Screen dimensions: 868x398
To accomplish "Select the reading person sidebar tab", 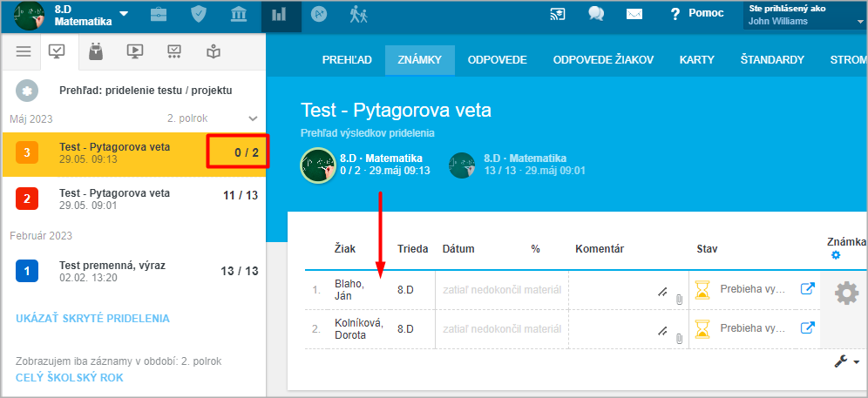I will tap(214, 51).
